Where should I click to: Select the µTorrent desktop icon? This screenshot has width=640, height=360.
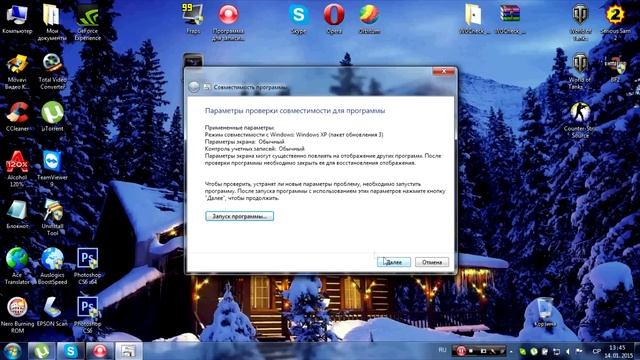tap(52, 116)
